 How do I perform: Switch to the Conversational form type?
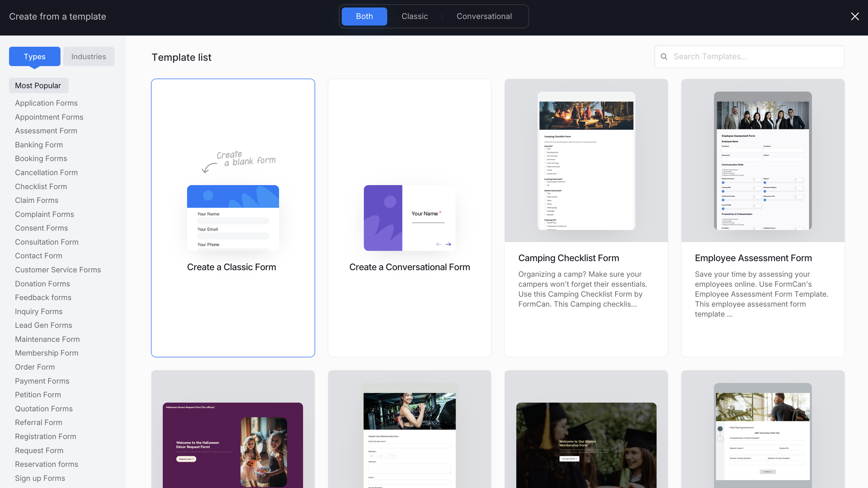coord(484,17)
